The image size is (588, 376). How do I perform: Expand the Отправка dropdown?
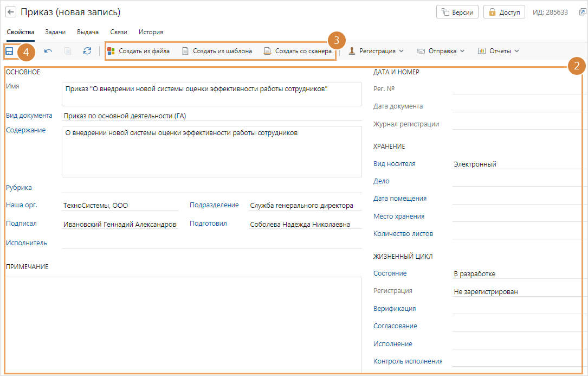pos(441,51)
